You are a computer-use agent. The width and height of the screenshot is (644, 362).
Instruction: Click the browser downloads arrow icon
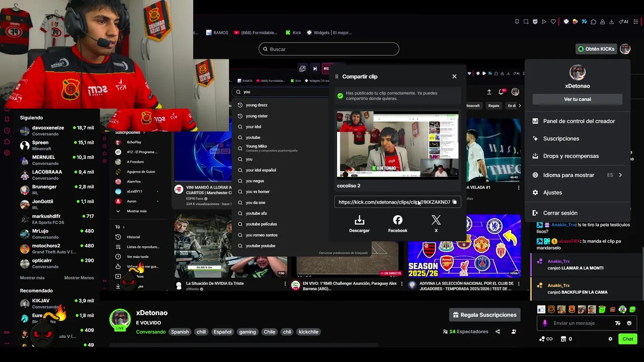pos(611,22)
